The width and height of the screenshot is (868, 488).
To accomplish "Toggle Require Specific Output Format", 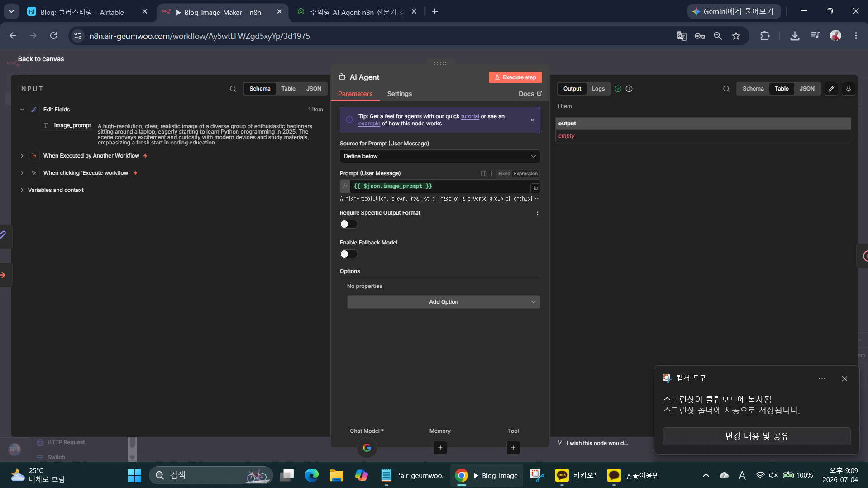I will pos(348,224).
